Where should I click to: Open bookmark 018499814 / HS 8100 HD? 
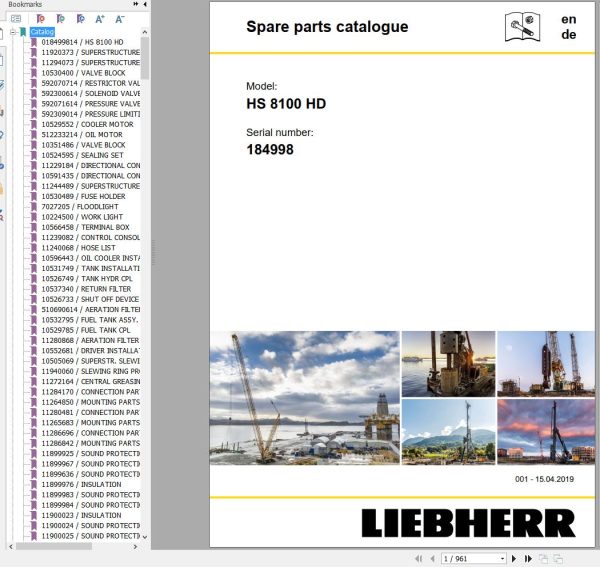pyautogui.click(x=82, y=42)
